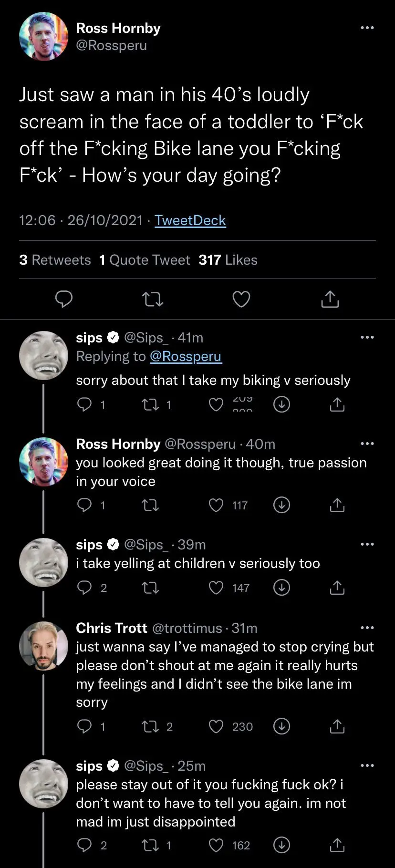This screenshot has height=868, width=395.
Task: Expand options for Chris Trott's reply
Action: 367,628
